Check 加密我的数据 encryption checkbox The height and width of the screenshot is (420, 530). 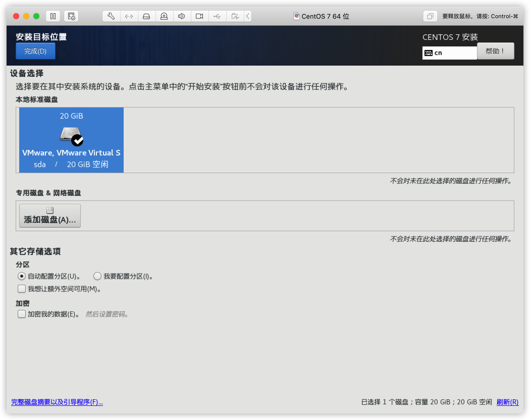click(22, 314)
